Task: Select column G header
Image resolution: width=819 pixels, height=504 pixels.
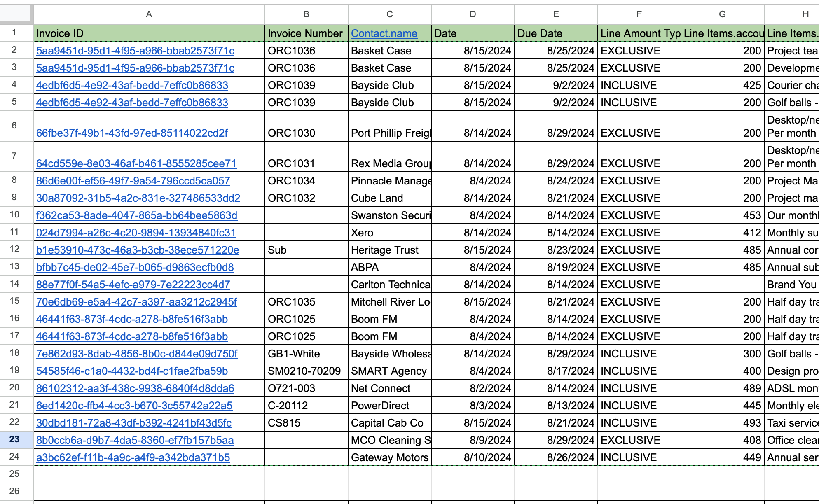Action: [722, 14]
